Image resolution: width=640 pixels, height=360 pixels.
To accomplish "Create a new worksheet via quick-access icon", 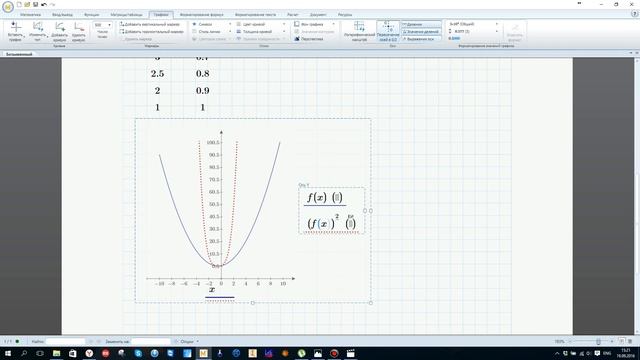I will pos(19,4).
